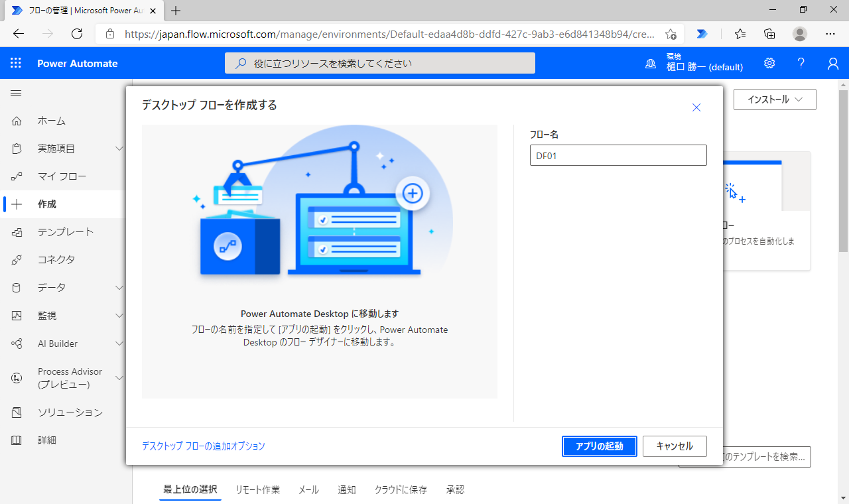Image resolution: width=849 pixels, height=504 pixels.
Task: Click the template search field behind dialog
Action: (767, 456)
